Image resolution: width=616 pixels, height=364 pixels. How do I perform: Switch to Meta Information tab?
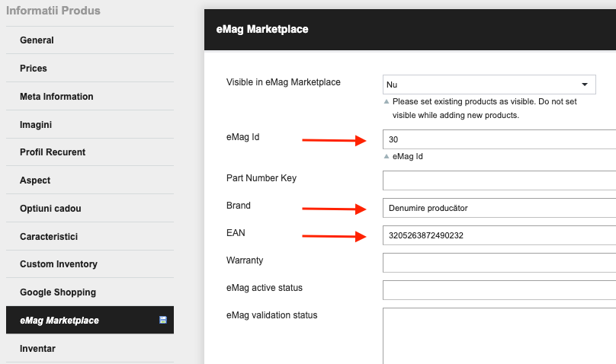(x=89, y=97)
